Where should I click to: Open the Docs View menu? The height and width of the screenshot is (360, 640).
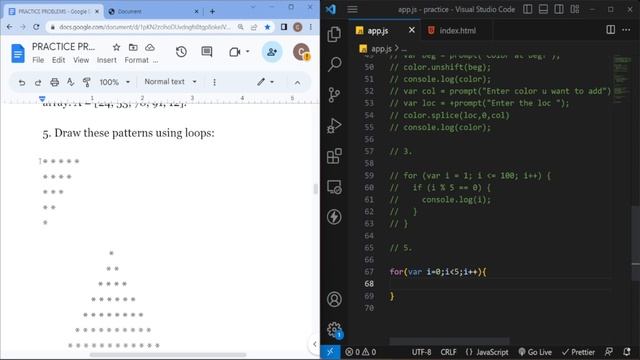81,60
